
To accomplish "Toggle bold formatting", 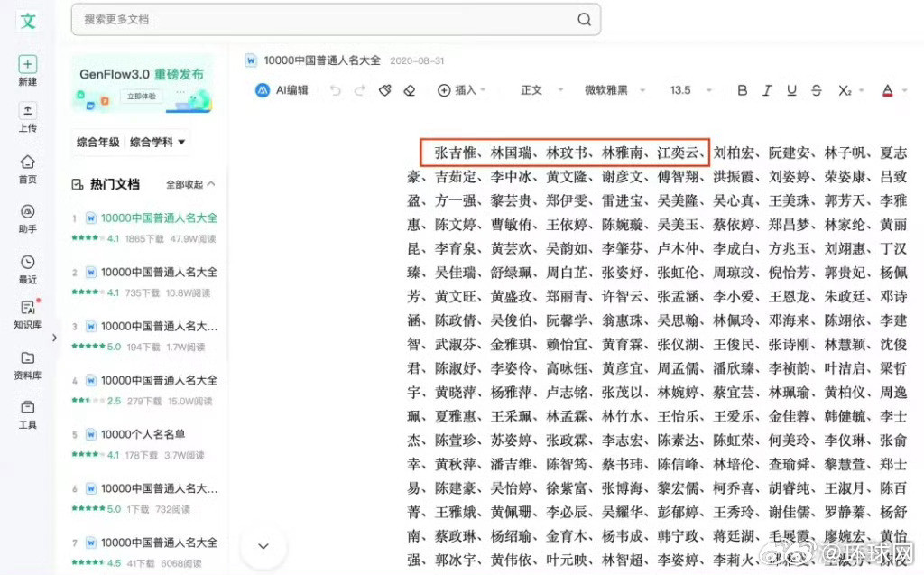I will click(x=742, y=90).
